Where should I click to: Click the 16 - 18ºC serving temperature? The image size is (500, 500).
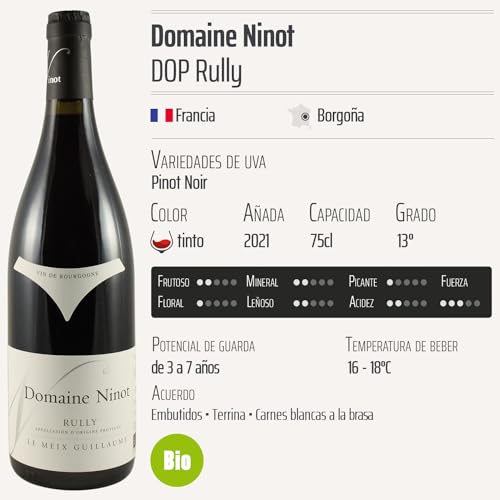[369, 368]
